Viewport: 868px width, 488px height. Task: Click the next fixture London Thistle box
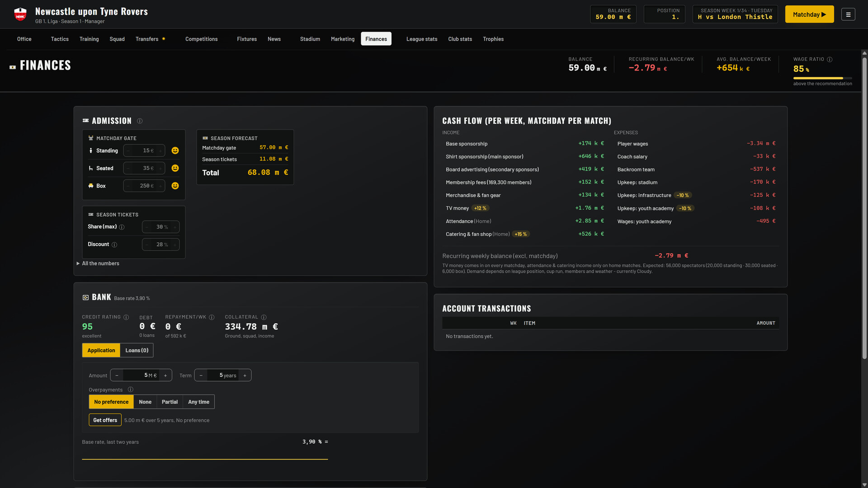point(735,14)
